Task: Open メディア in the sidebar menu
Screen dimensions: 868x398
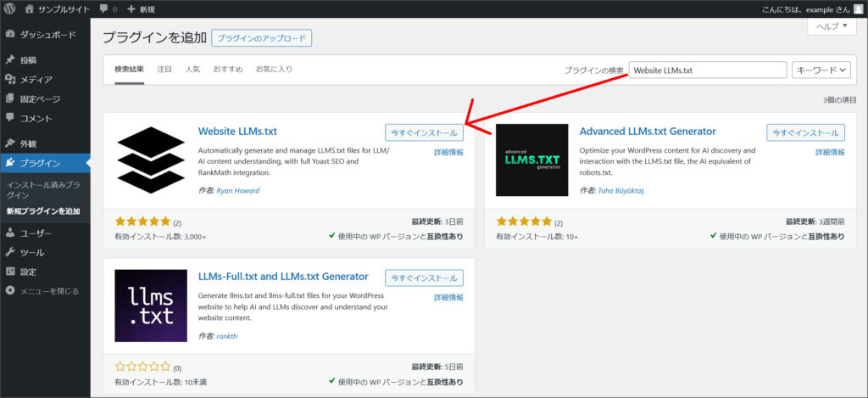Action: [x=36, y=80]
